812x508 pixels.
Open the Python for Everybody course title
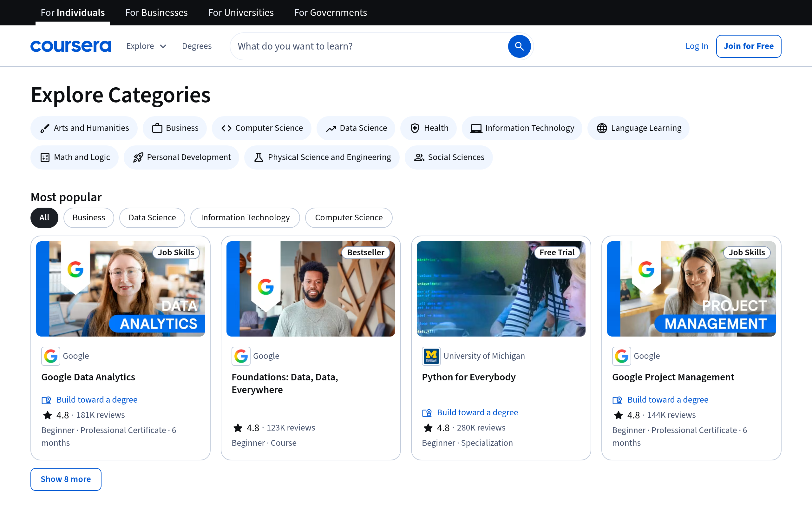(x=469, y=377)
